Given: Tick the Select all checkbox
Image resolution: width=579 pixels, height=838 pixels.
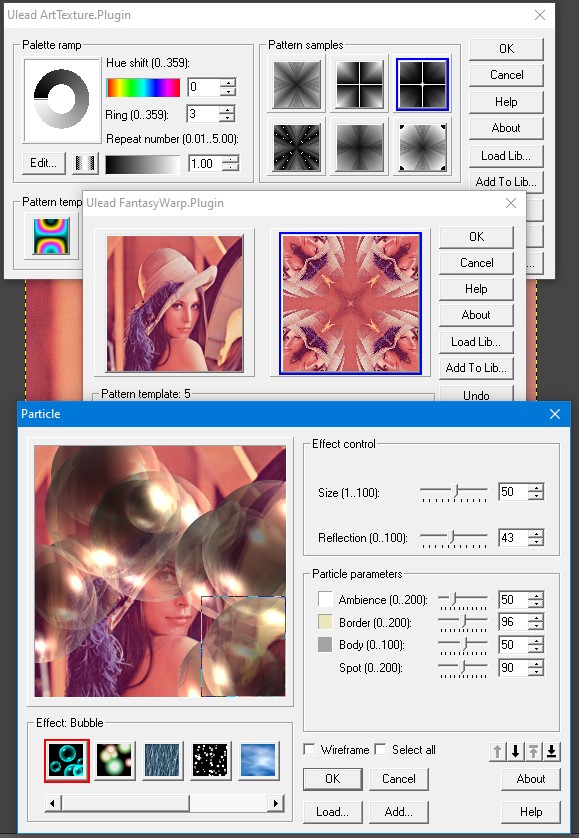Looking at the screenshot, I should (x=380, y=749).
